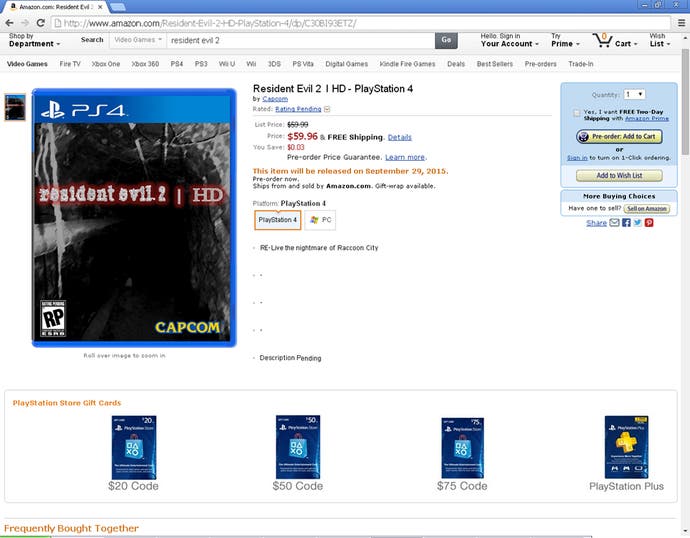Open the Video Games nav tab
This screenshot has height=538, width=690.
pyautogui.click(x=27, y=64)
